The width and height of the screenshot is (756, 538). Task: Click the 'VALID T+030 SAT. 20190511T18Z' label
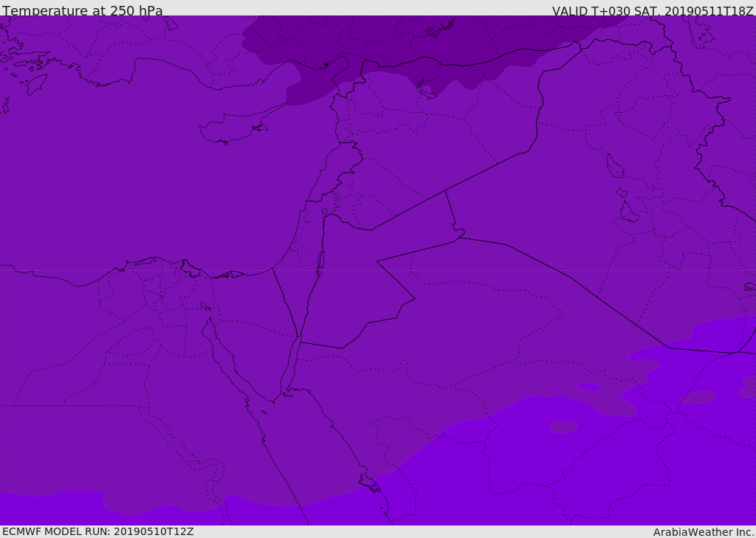(653, 11)
